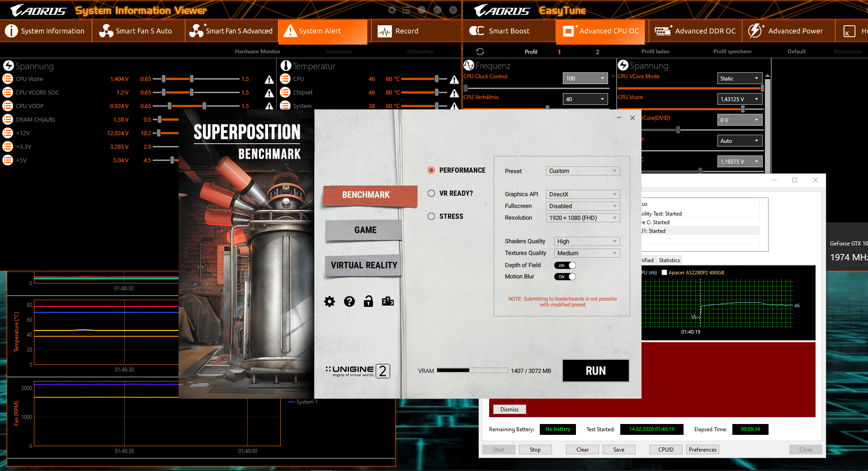Open System Information Viewer settings gear
This screenshot has width=868, height=471.
[x=392, y=10]
